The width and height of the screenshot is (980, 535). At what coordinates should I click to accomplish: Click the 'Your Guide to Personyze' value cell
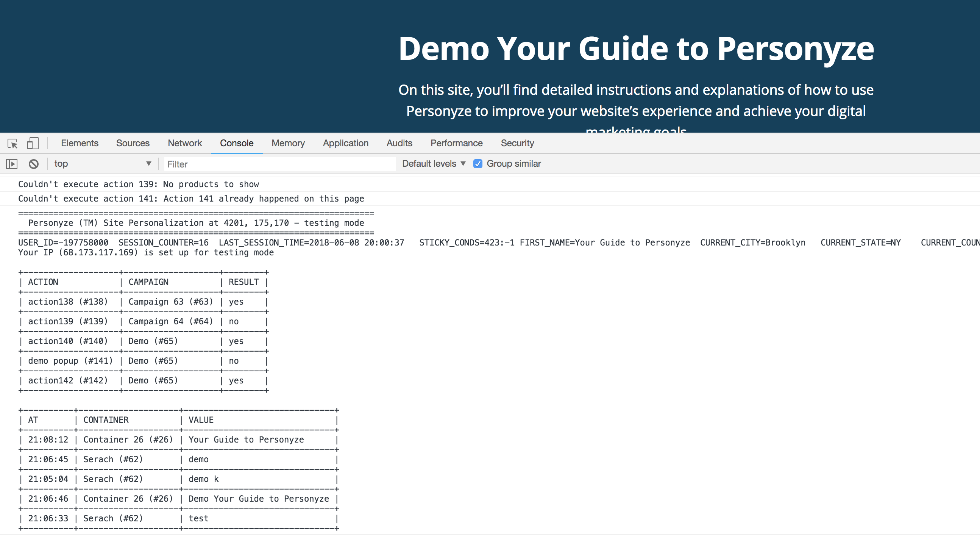click(x=246, y=440)
